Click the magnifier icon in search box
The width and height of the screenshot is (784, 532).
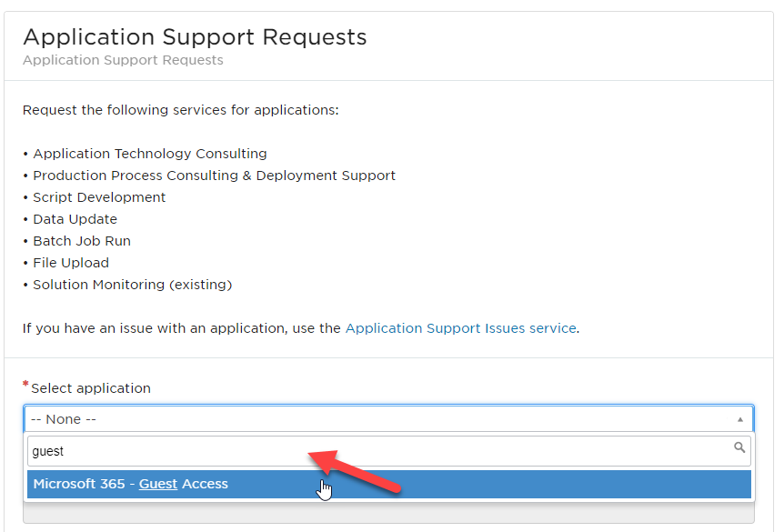pyautogui.click(x=739, y=447)
